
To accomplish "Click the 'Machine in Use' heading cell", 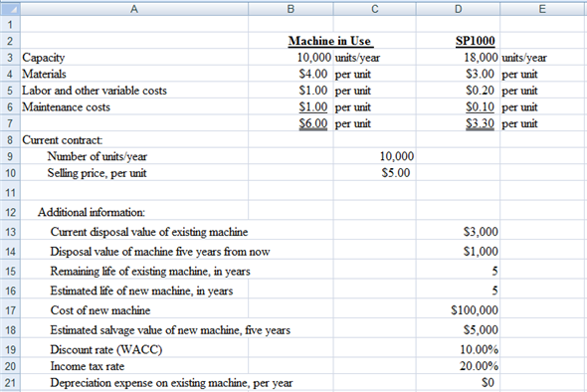I will (x=329, y=41).
